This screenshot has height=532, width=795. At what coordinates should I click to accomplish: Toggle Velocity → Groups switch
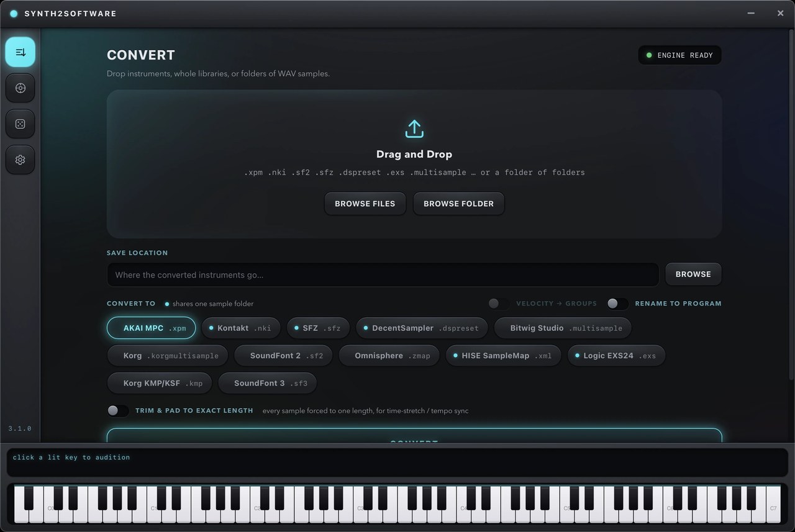499,304
